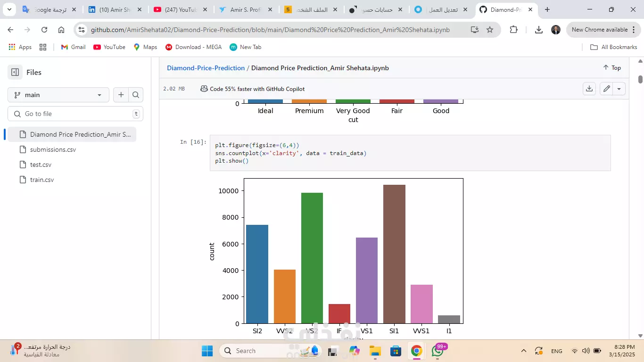Click the green VS2 bar in chart
Image resolution: width=644 pixels, height=362 pixels.
(x=312, y=258)
